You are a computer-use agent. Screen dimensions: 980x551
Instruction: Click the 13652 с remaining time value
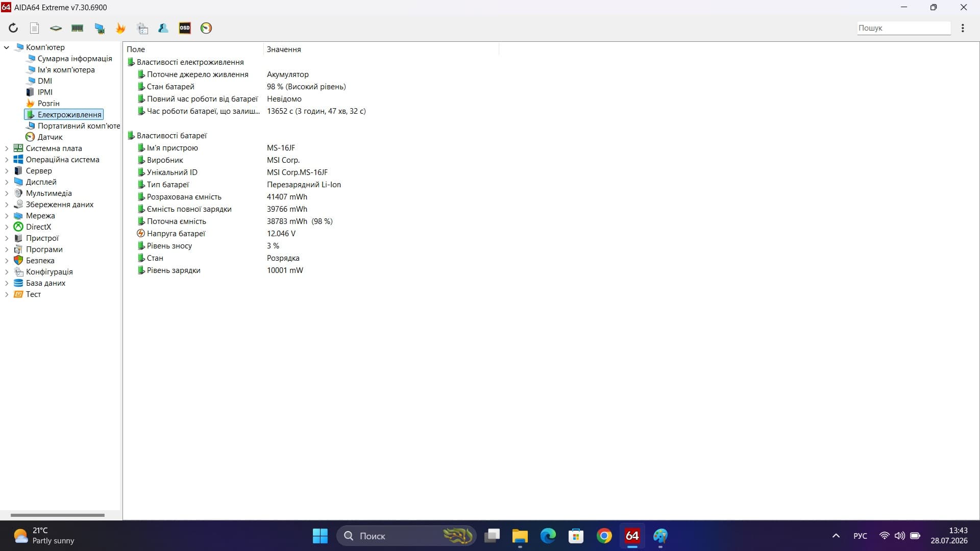point(316,111)
